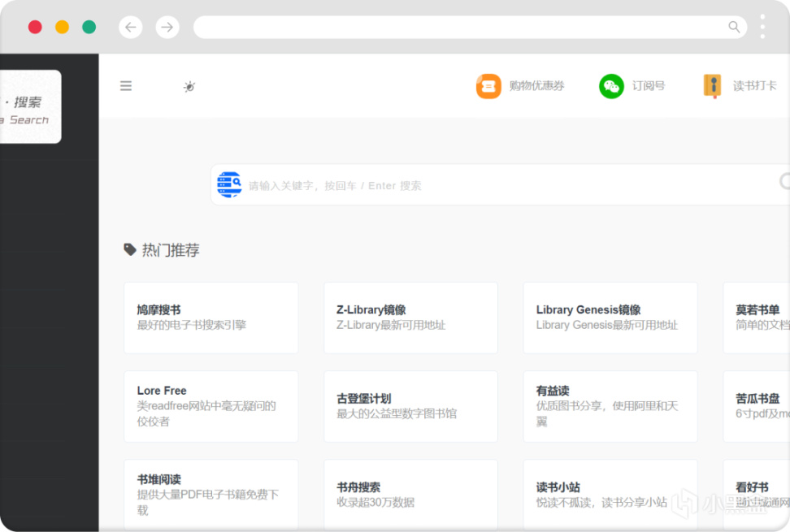Open the 莫若书单 card
790x532 pixels.
[756, 318]
